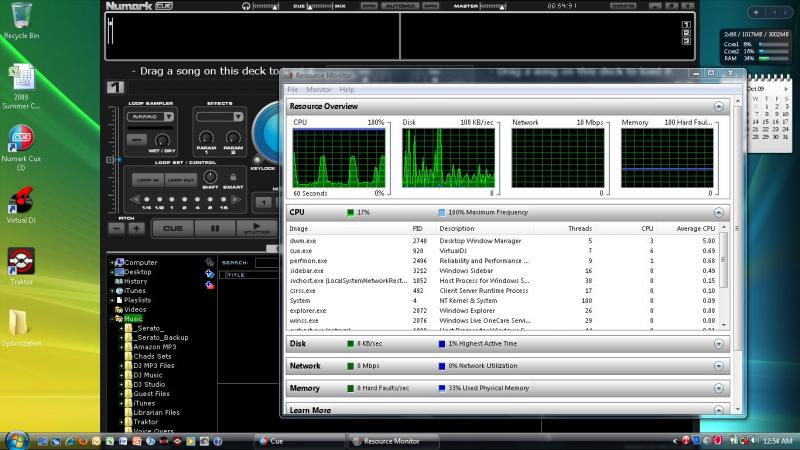Click the Windows Start orb
This screenshot has height=450, width=800.
pyautogui.click(x=17, y=440)
